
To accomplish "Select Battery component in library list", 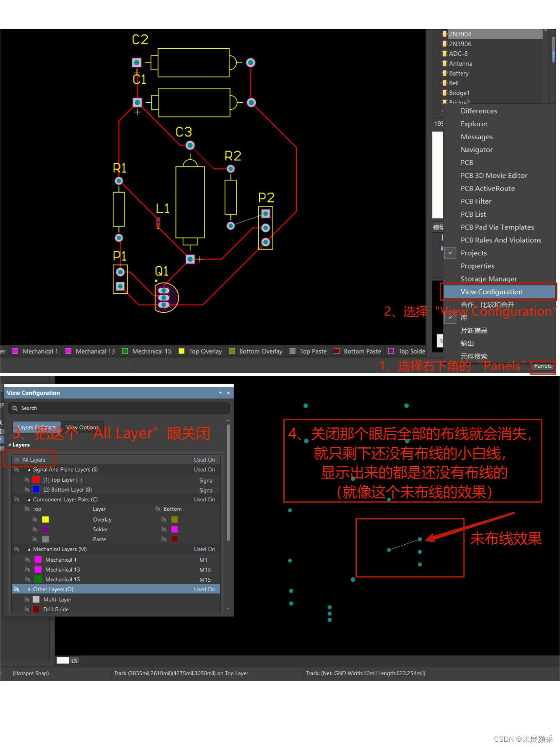I will 459,74.
